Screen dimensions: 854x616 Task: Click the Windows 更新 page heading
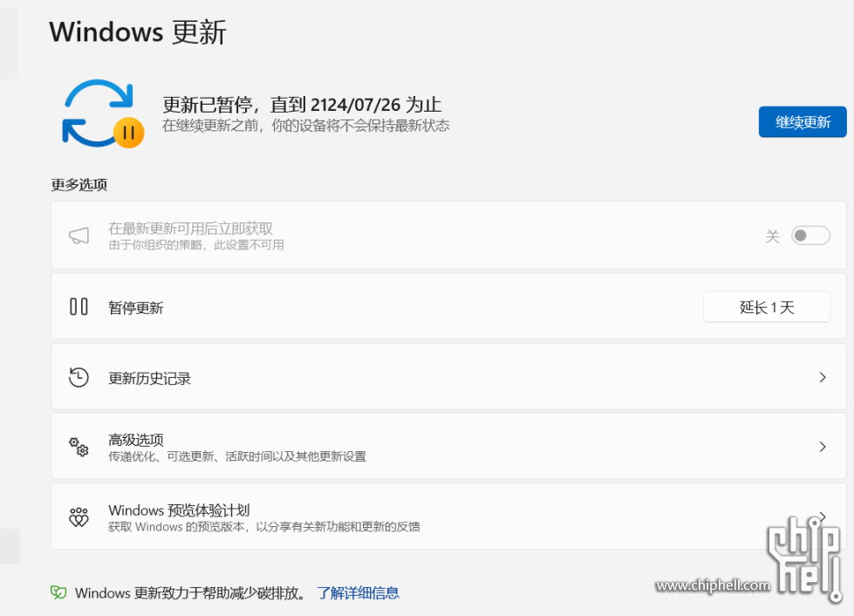pos(138,31)
